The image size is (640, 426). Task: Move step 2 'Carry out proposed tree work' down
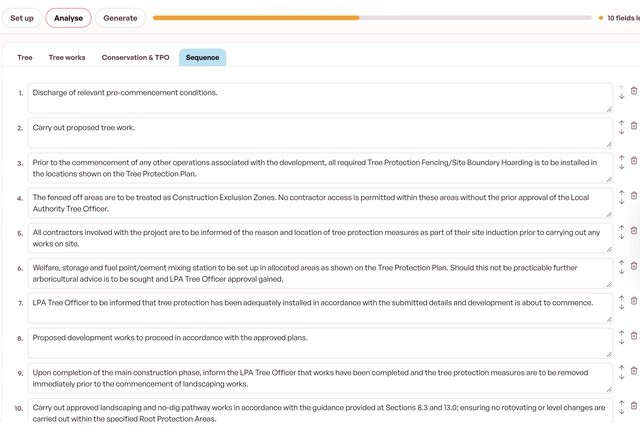(x=621, y=131)
